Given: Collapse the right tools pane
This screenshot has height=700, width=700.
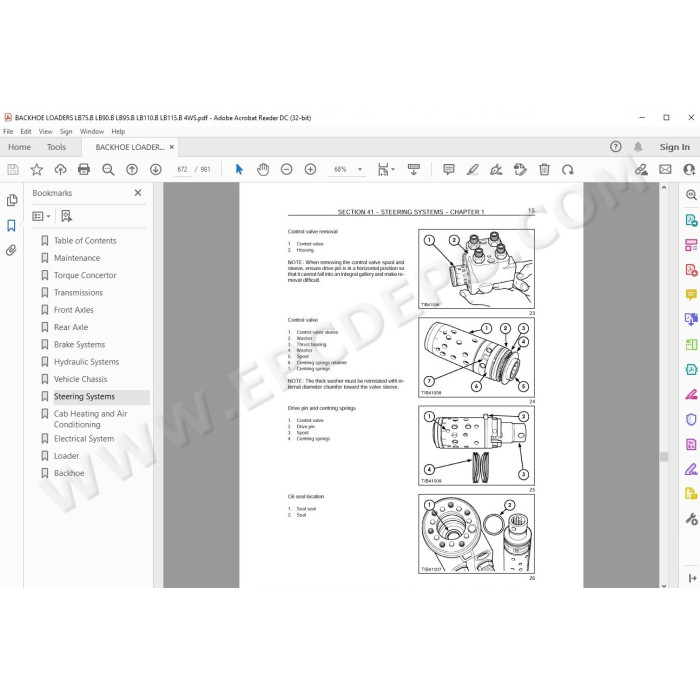Looking at the screenshot, I should click(692, 579).
